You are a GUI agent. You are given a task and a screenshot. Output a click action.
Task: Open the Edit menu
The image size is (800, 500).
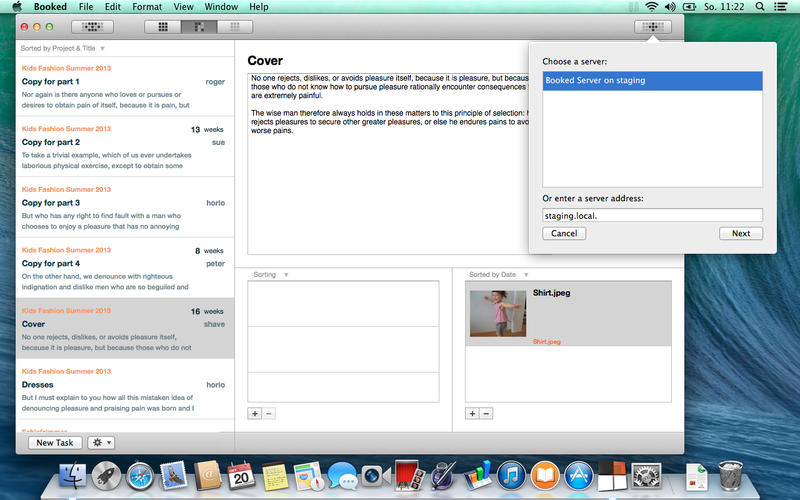click(113, 7)
